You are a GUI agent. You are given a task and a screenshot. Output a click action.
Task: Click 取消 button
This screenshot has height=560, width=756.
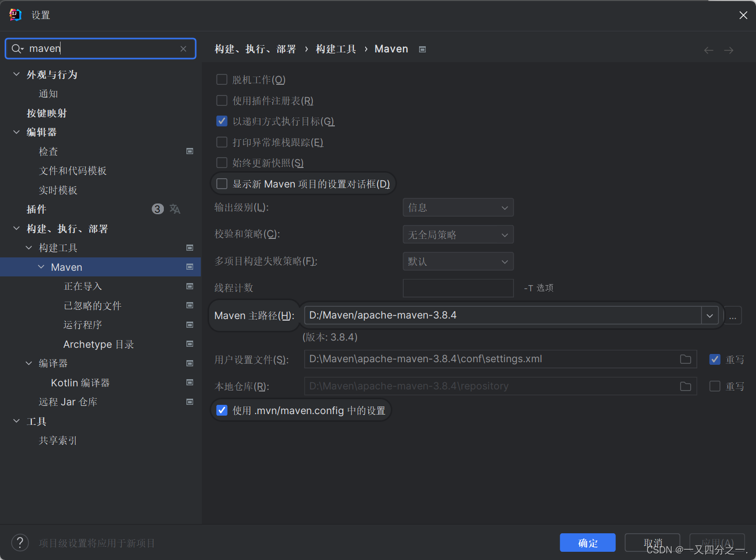(x=652, y=543)
